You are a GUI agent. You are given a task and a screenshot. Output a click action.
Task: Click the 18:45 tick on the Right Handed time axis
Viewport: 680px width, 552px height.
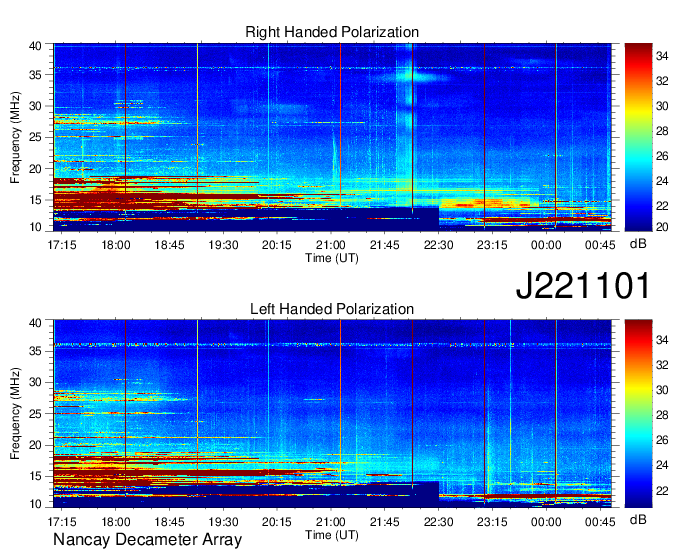(170, 245)
